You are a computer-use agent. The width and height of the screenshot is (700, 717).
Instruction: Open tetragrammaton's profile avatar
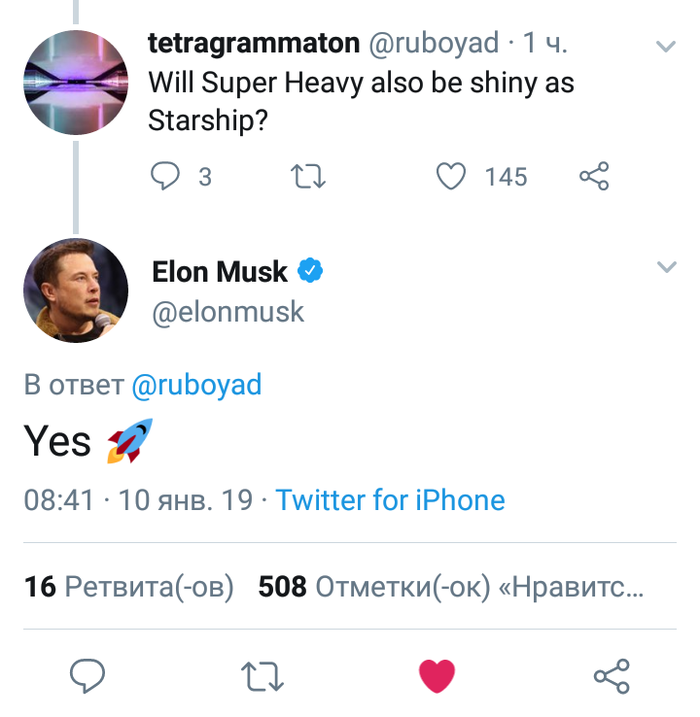click(x=75, y=82)
